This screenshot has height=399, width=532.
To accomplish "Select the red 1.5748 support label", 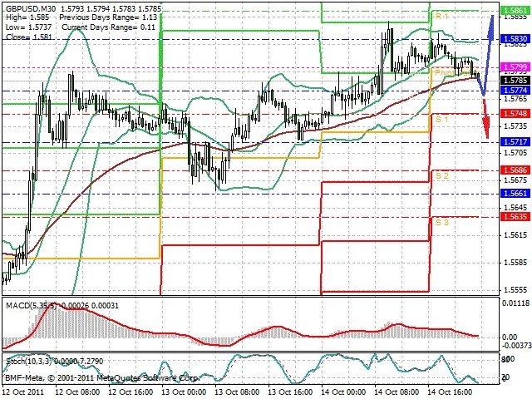I will 515,114.
